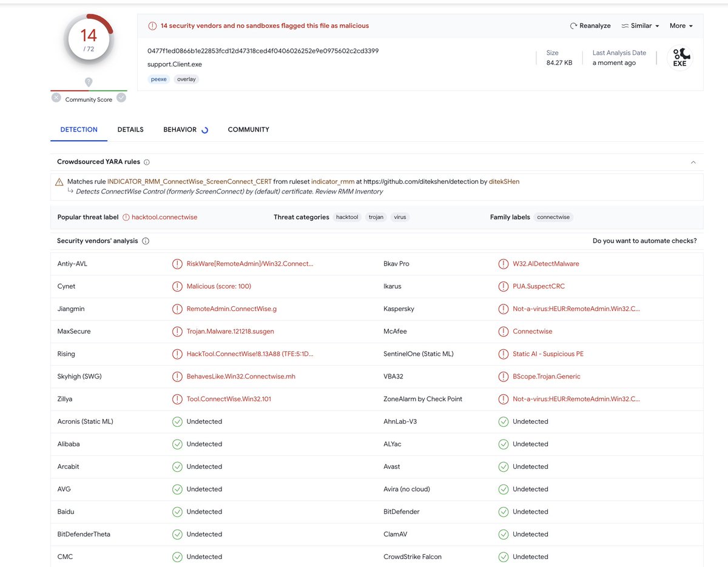Click the alert icon in the 14 vendors banner
This screenshot has height=567, width=728.
coord(152,26)
